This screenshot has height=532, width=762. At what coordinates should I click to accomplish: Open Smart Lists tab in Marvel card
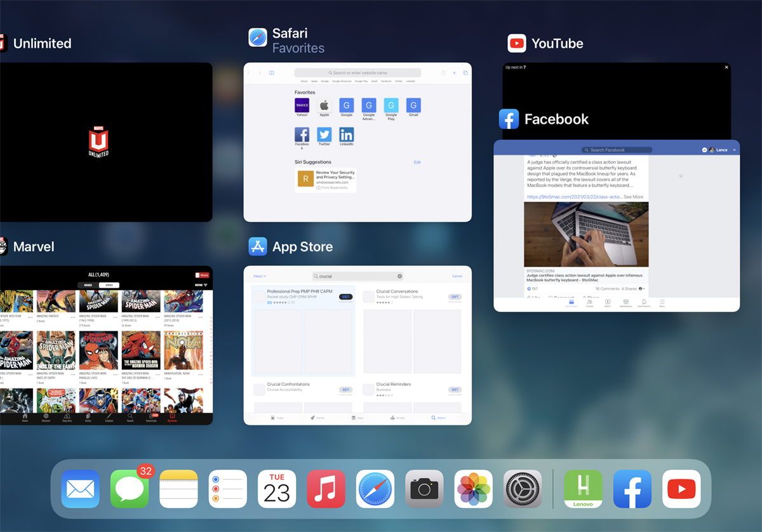151,419
